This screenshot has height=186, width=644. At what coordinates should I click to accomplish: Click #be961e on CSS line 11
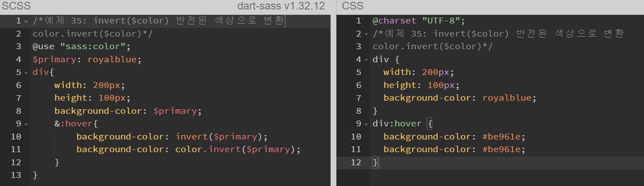point(501,149)
